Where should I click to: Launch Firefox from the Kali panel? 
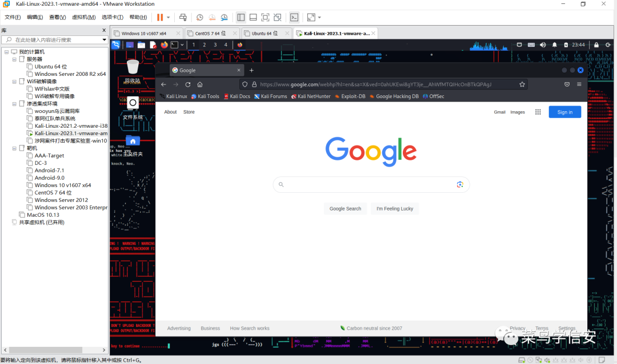tap(164, 45)
